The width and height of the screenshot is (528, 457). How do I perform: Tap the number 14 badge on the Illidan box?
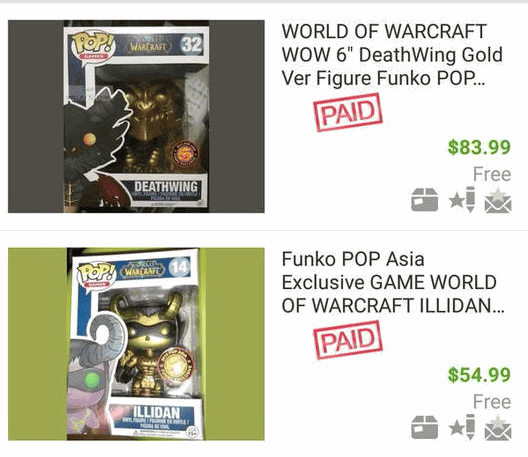coord(180,267)
